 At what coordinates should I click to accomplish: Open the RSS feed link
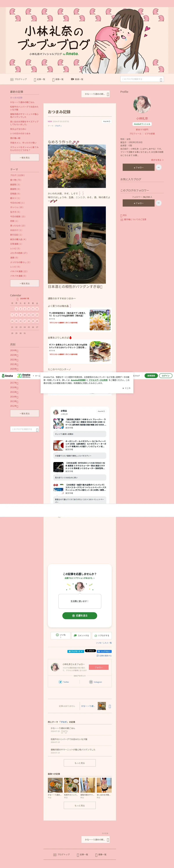click(x=124, y=215)
